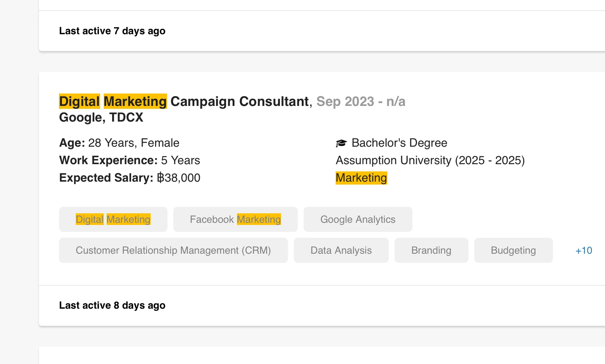Open Digital Marketing Campaign Consultant profile title
The width and height of the screenshot is (605, 364).
pos(184,102)
